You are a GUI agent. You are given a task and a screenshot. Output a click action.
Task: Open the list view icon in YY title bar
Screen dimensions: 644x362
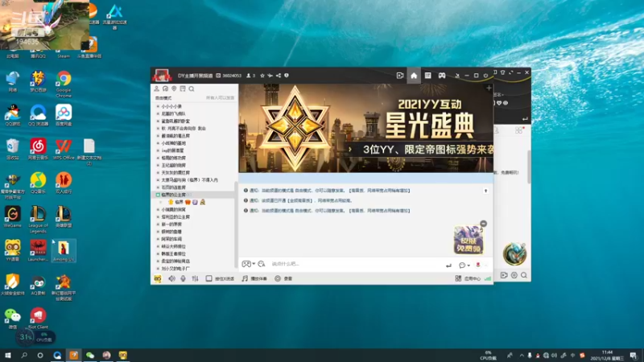(427, 76)
